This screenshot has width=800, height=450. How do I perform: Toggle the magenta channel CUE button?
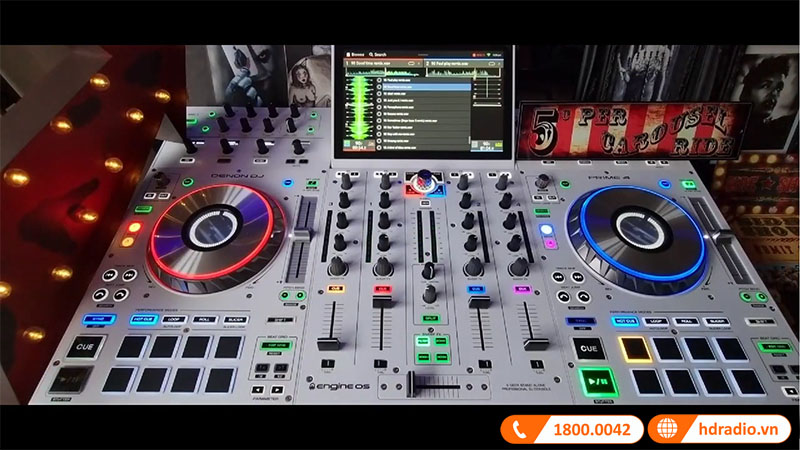click(521, 289)
